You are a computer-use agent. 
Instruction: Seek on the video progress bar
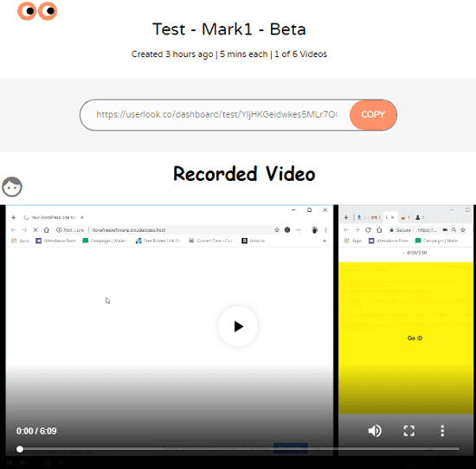pyautogui.click(x=238, y=449)
